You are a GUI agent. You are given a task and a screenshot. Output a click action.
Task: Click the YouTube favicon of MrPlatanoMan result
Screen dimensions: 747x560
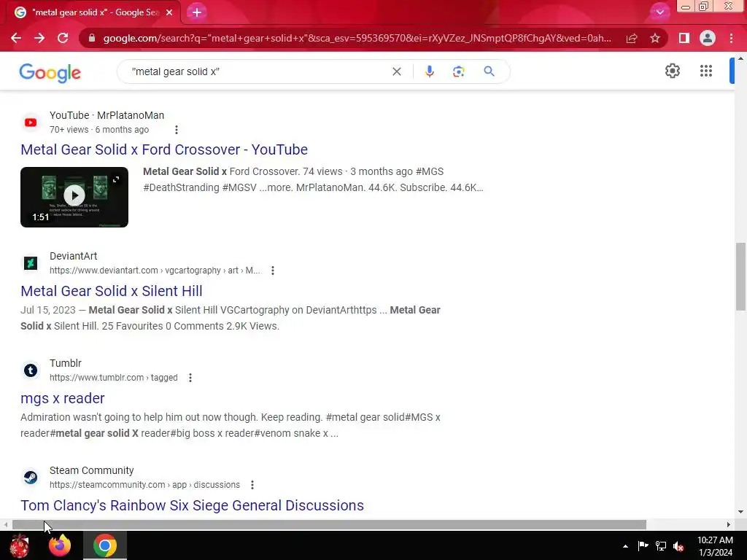[x=31, y=122]
